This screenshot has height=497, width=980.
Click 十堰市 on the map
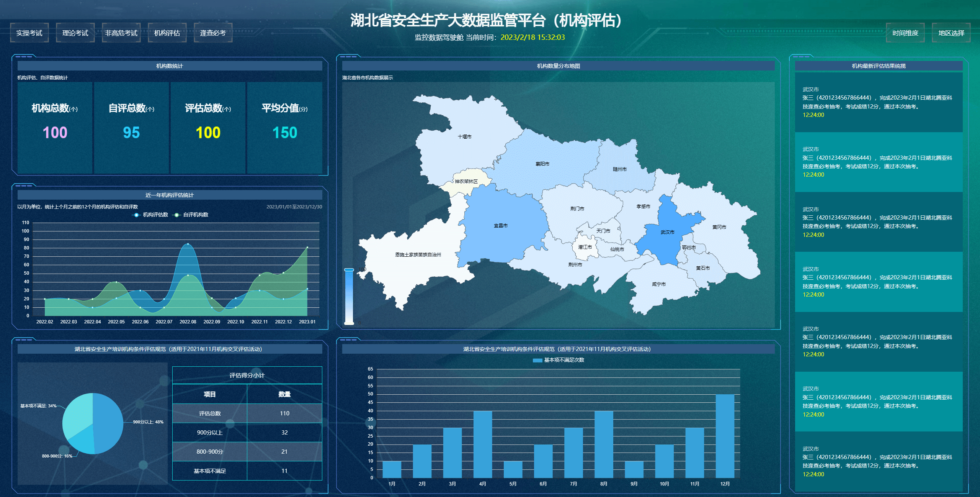465,136
